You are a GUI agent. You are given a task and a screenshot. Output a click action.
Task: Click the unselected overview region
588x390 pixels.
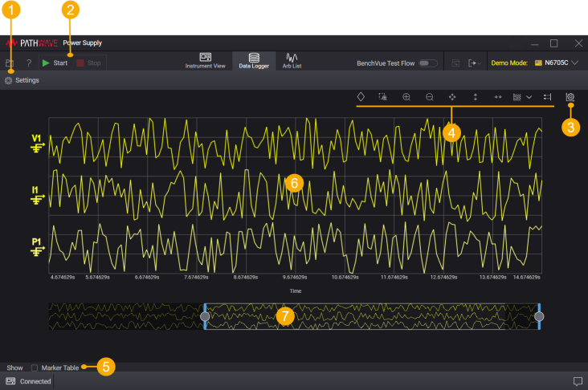click(x=126, y=316)
